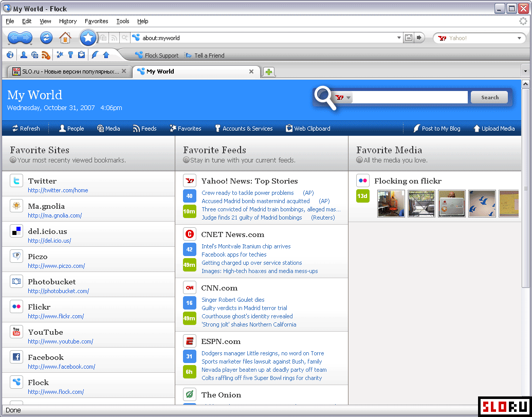This screenshot has height=417, width=532.
Task: Open blog editor feather toolbar icon
Action: click(95, 55)
